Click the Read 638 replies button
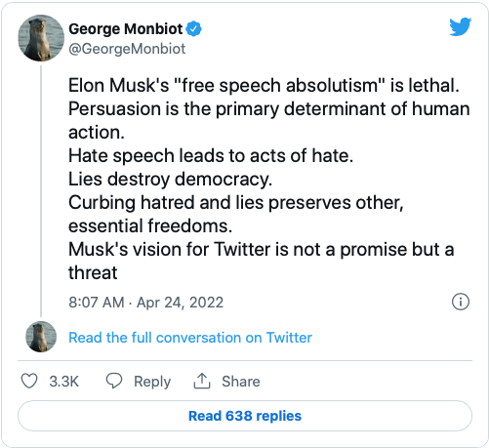489x448 pixels. pyautogui.click(x=245, y=416)
